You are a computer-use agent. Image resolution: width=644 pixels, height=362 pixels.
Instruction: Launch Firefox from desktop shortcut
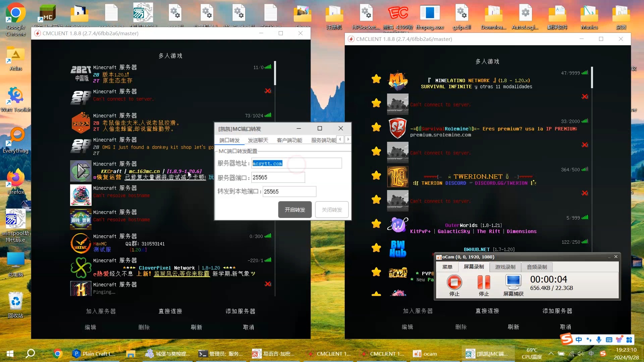coord(15,182)
